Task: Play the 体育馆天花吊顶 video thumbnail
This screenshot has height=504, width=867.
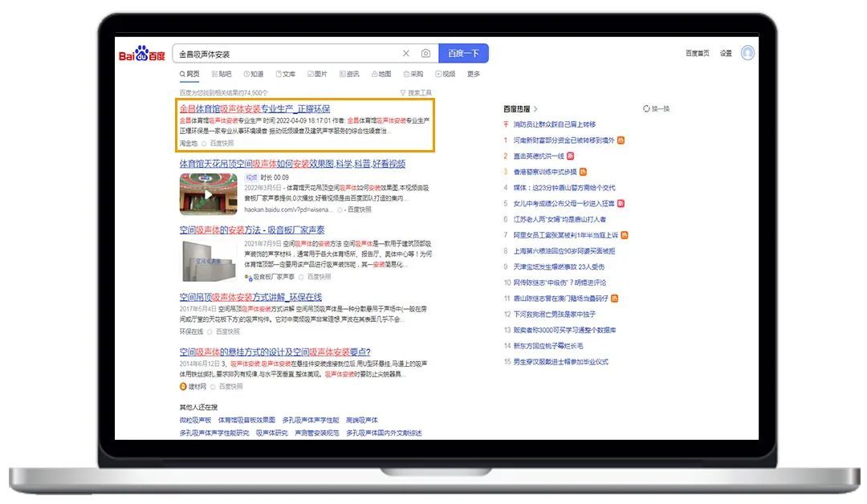Action: (x=206, y=194)
